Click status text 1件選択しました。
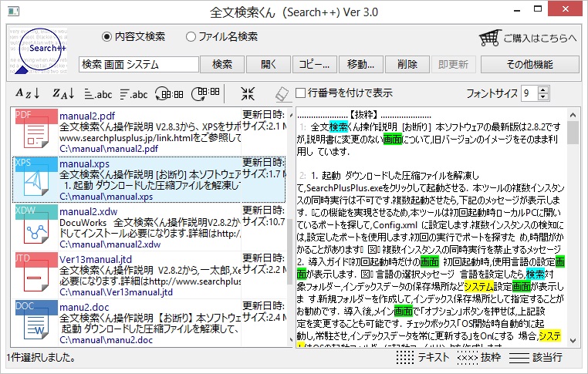 click(41, 358)
